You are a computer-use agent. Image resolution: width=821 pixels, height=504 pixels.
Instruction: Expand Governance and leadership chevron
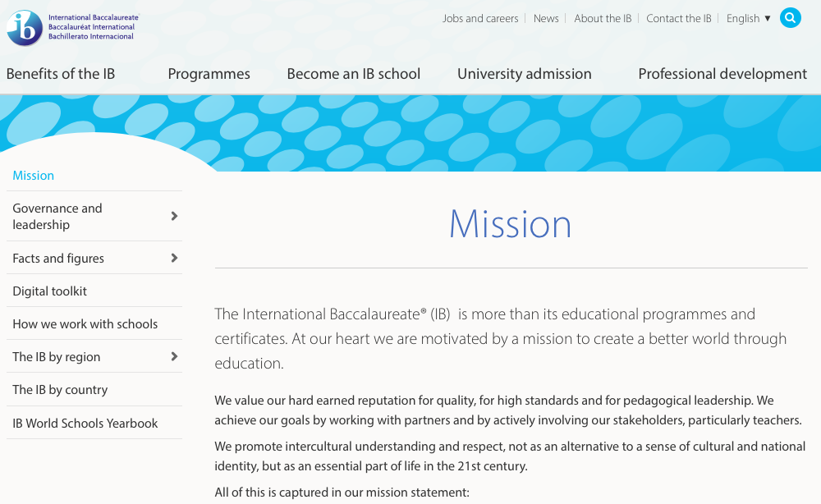pos(174,216)
